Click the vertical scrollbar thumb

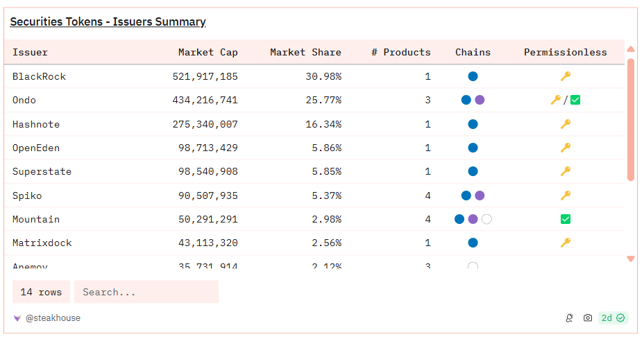(631, 119)
